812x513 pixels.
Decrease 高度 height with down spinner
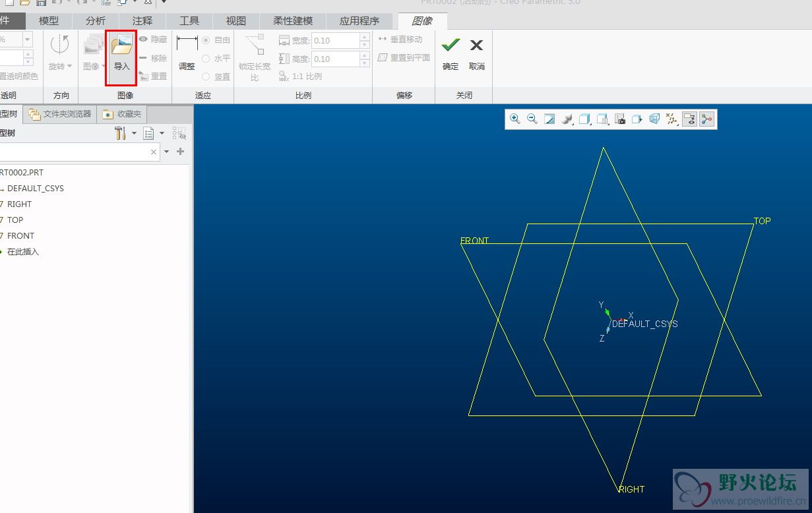[365, 63]
